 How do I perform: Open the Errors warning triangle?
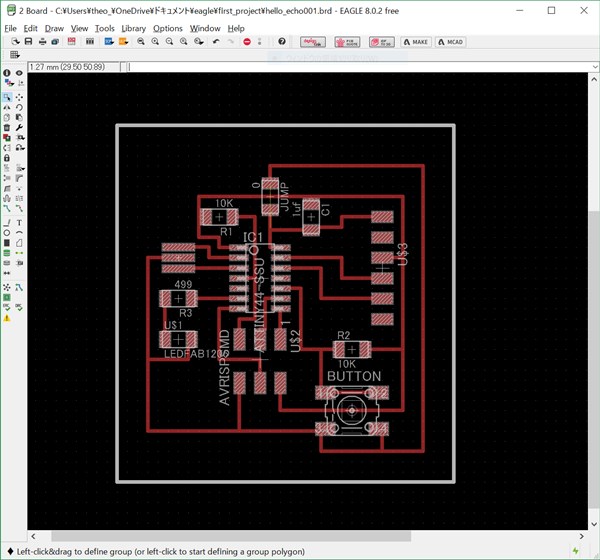pyautogui.click(x=7, y=318)
